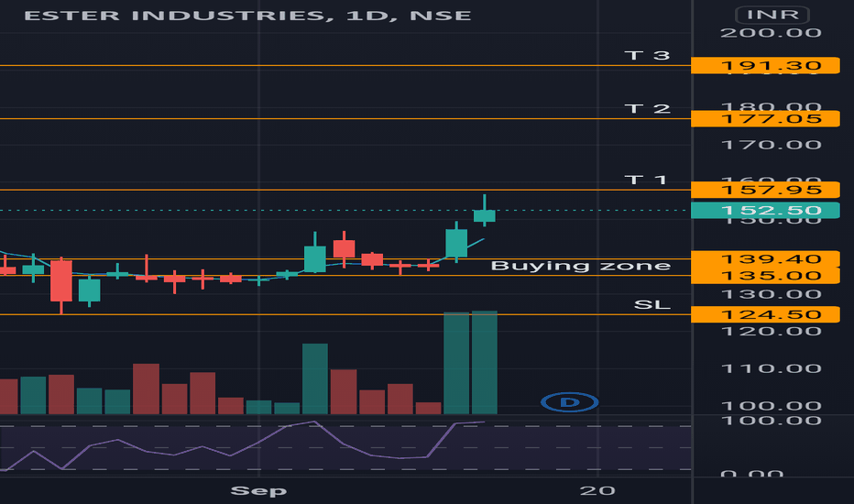Select the 177.05 price label

765,119
